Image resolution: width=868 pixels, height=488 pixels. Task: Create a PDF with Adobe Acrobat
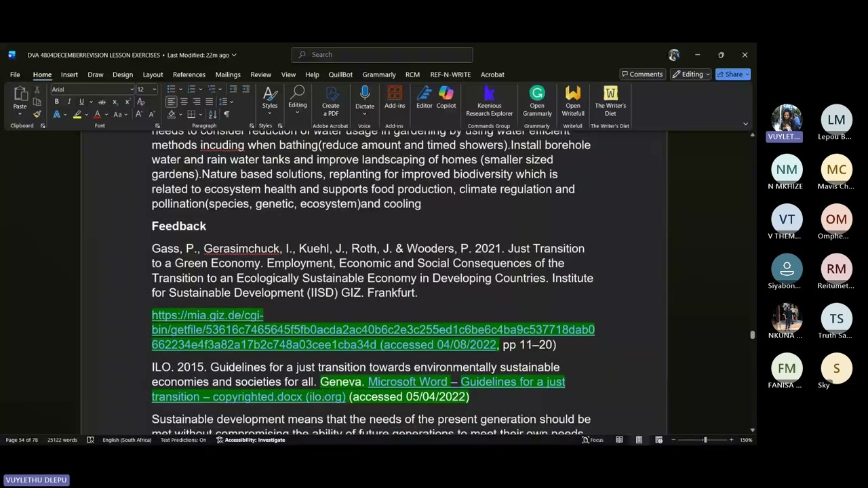(331, 101)
